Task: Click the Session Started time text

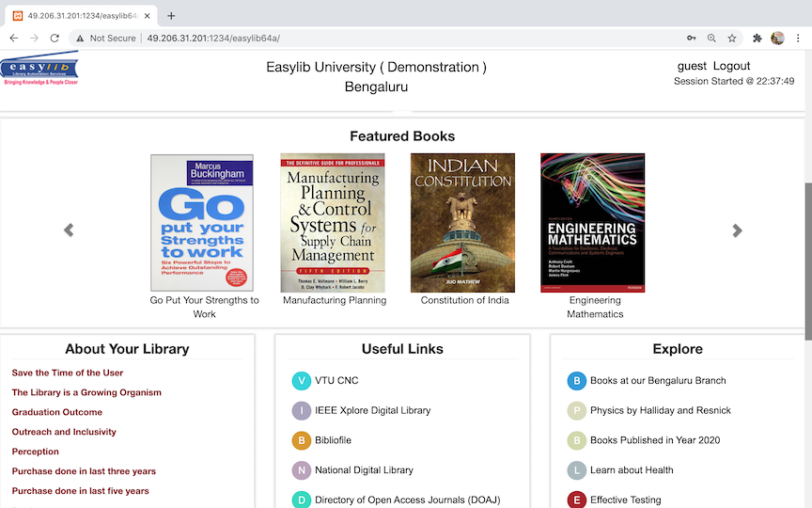Action: tap(734, 82)
